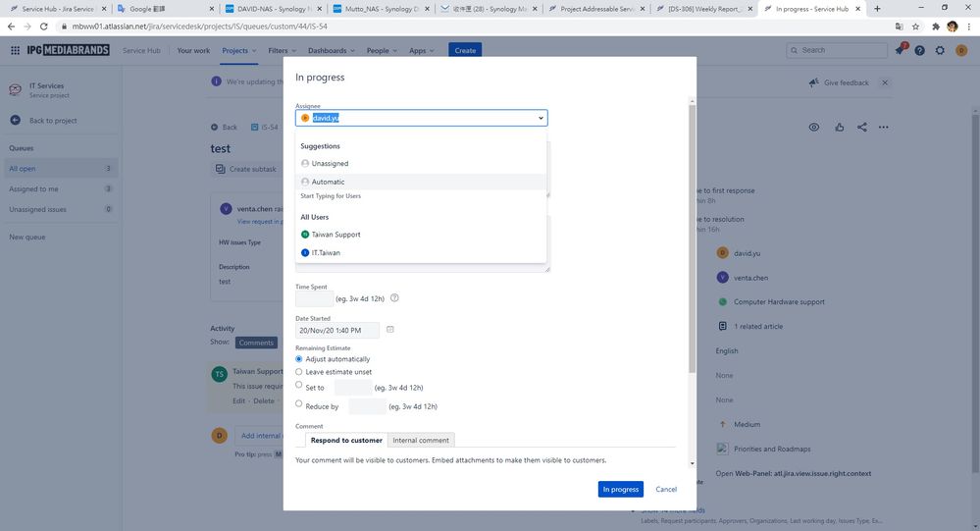
Task: Open the help question mark icon
Action: [919, 51]
